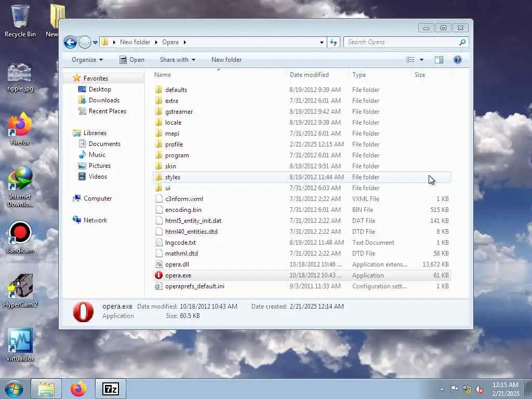Image resolution: width=532 pixels, height=399 pixels.
Task: Select the defaults folder icon
Action: 158,89
